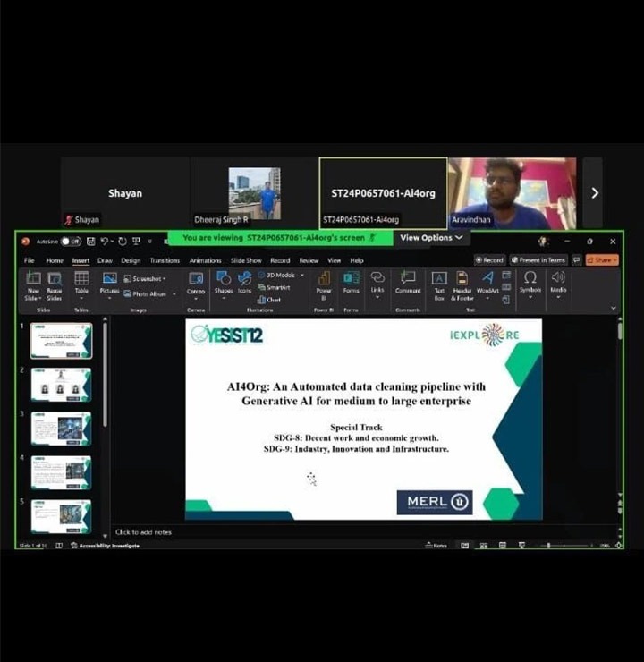Click the WordArt icon
Viewport: 644px width, 662px height.
click(x=487, y=283)
